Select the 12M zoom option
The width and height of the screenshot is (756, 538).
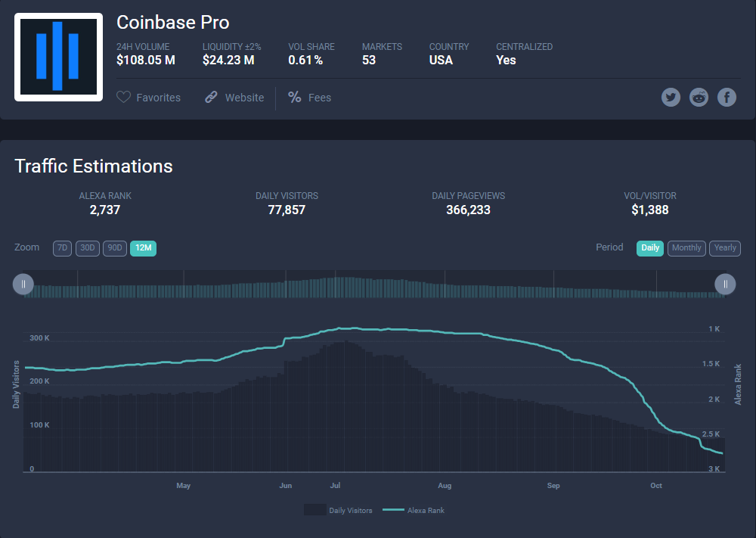(x=143, y=248)
